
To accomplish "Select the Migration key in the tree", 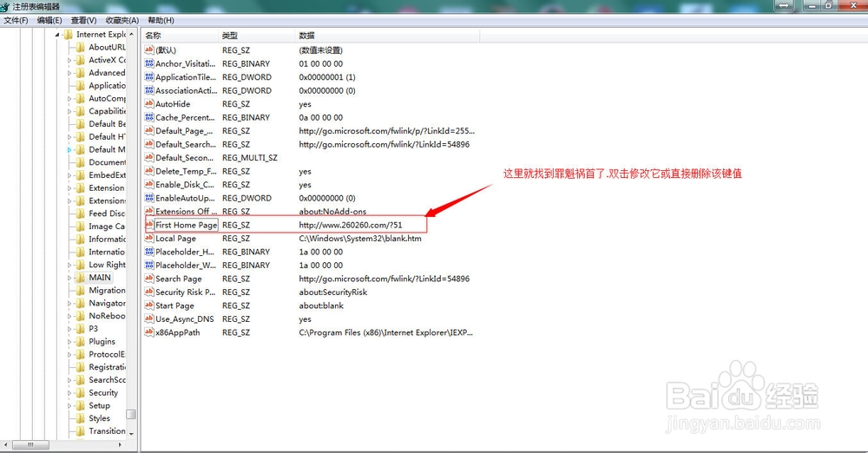I will click(107, 290).
